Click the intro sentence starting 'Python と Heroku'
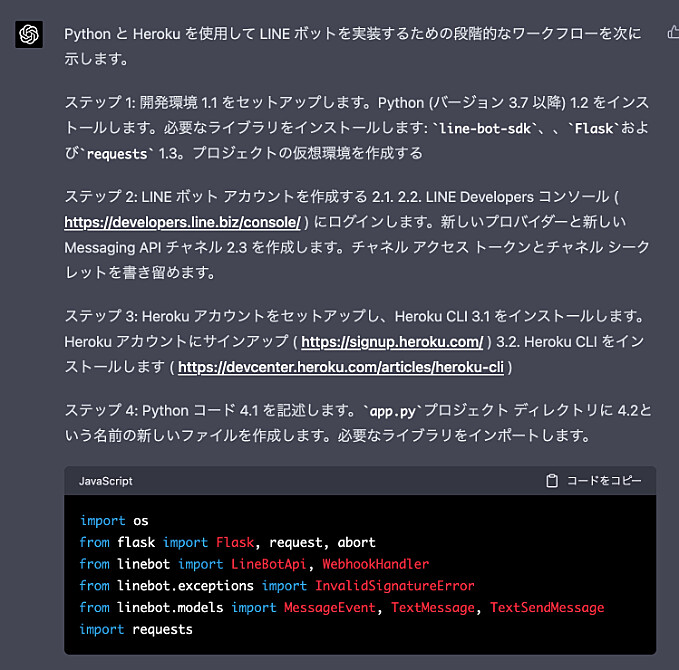Viewport: 679px width, 670px height. (353, 46)
